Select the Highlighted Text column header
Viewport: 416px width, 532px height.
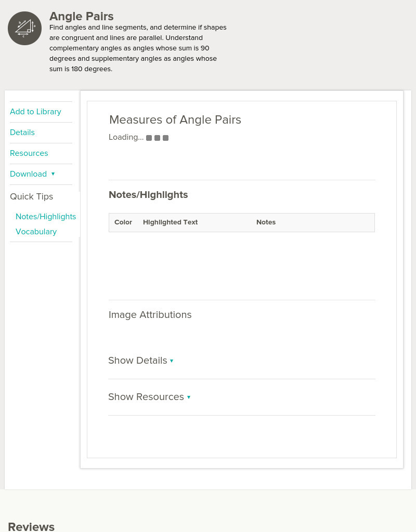(170, 222)
